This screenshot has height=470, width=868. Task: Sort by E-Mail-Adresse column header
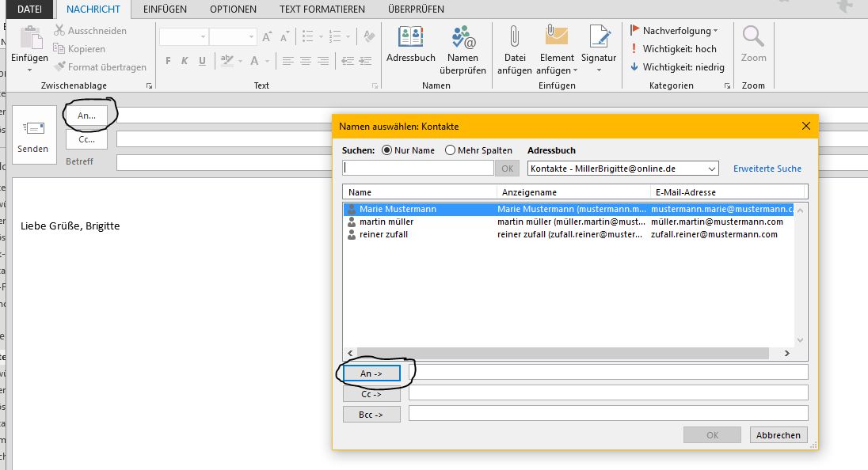pyautogui.click(x=727, y=192)
